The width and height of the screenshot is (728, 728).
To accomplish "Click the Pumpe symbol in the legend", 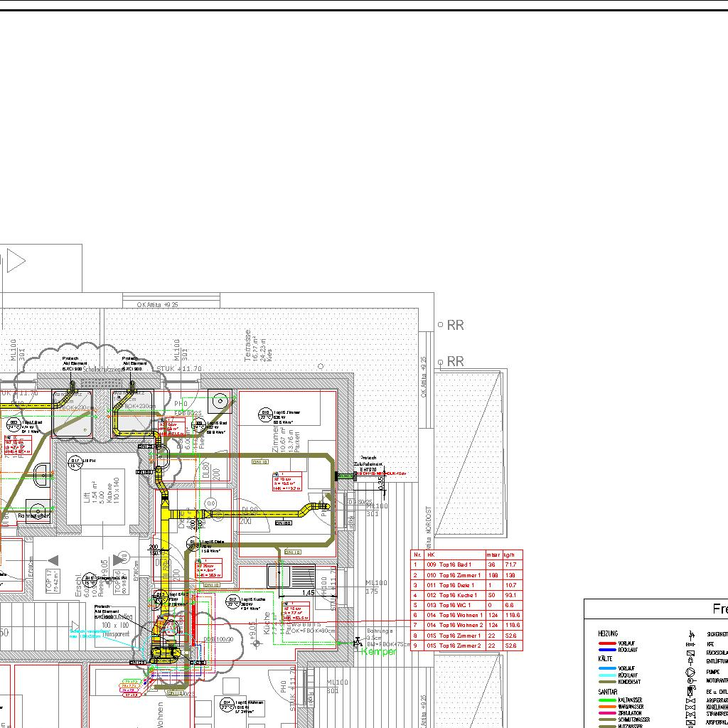I will click(690, 671).
